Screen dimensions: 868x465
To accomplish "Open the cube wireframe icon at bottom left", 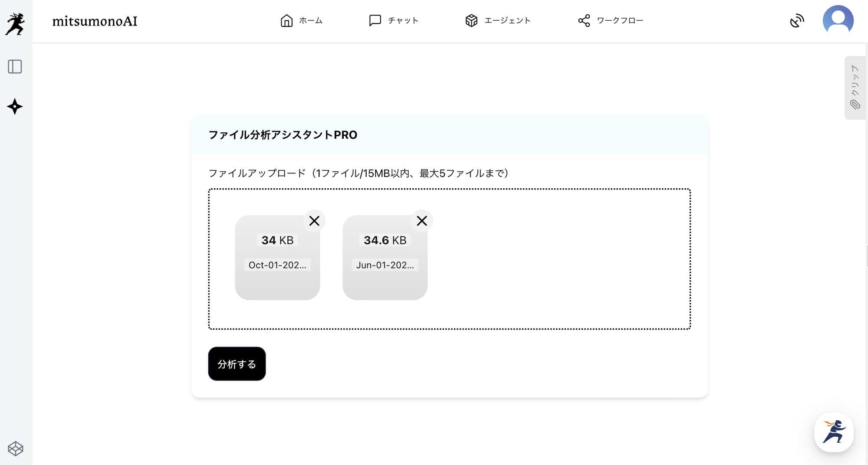I will 15,449.
